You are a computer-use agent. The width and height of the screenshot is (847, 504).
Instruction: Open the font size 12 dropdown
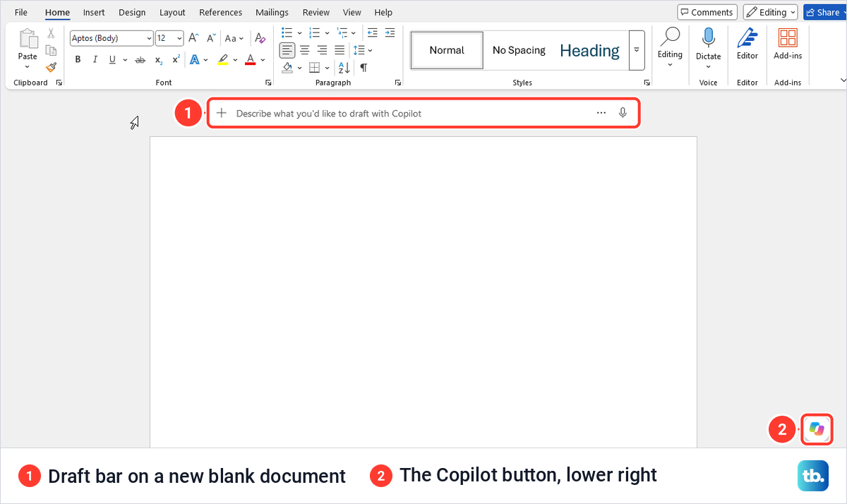(x=179, y=39)
